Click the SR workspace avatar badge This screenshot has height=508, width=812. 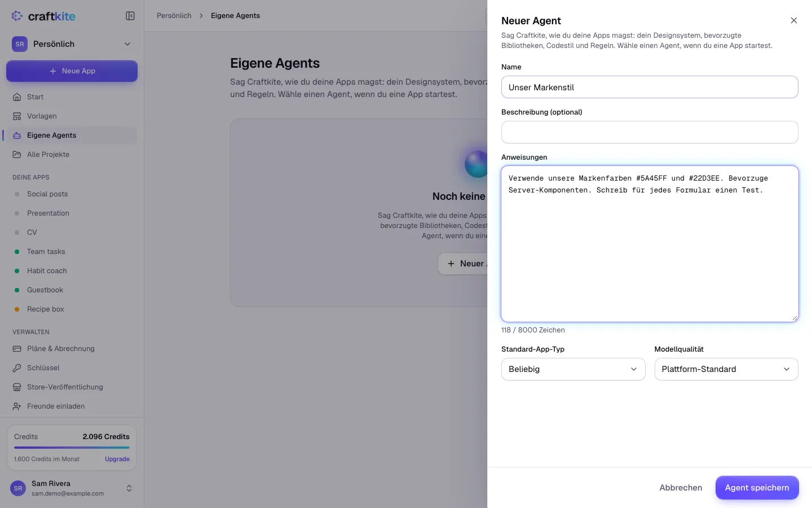pyautogui.click(x=20, y=44)
